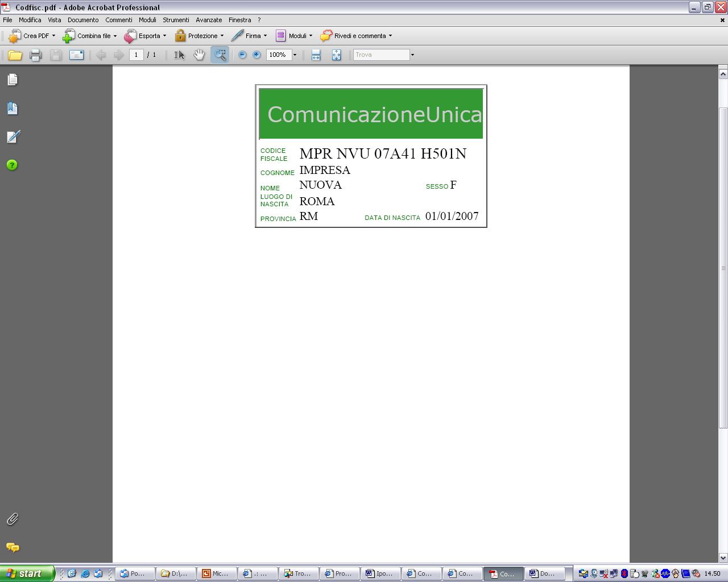Open the Combina file dropdown
Screen dimensions: 728x582
click(89, 36)
